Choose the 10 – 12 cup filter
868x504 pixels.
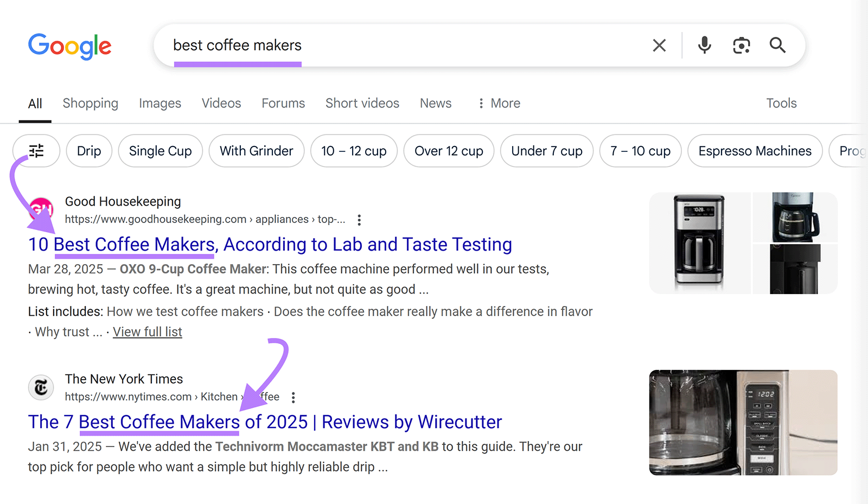click(354, 151)
